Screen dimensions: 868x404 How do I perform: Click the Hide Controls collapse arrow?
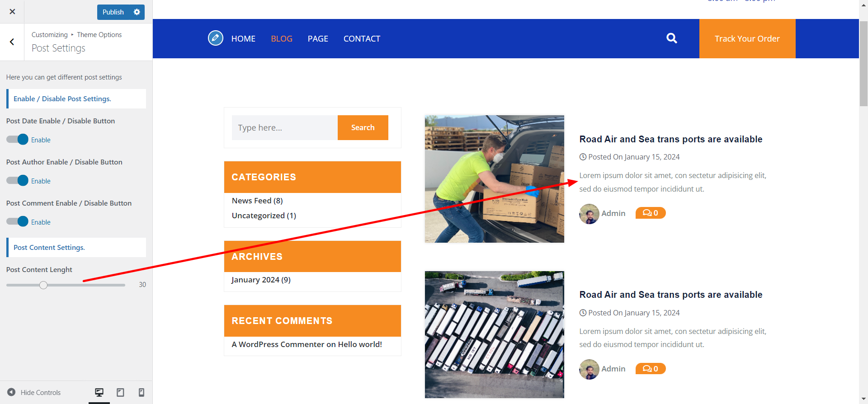click(12, 392)
